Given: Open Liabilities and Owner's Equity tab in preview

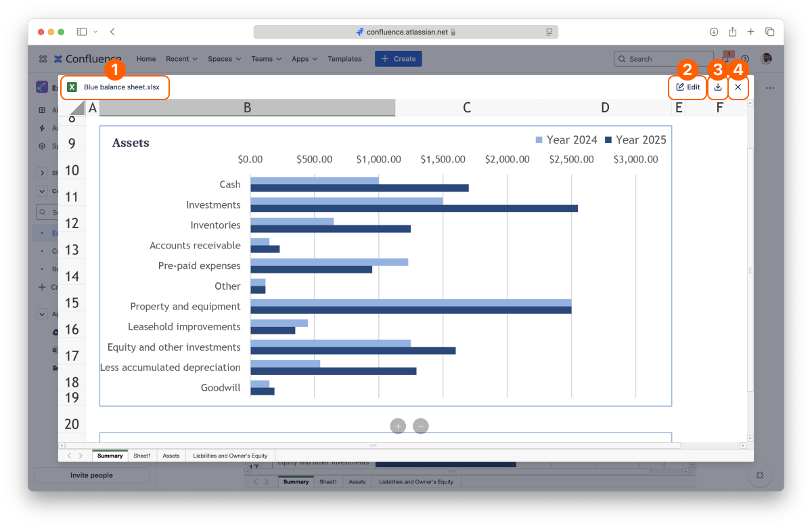Looking at the screenshot, I should pyautogui.click(x=230, y=456).
